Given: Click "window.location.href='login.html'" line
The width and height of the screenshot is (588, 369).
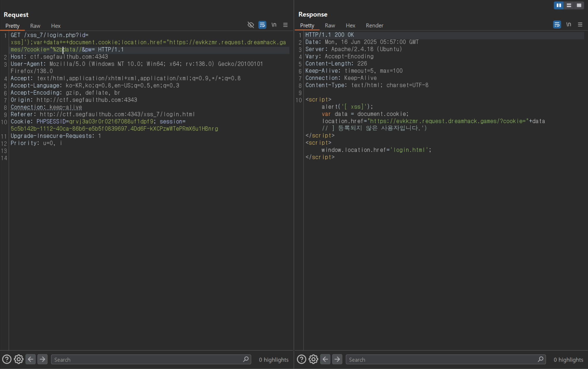Looking at the screenshot, I should click(x=376, y=150).
